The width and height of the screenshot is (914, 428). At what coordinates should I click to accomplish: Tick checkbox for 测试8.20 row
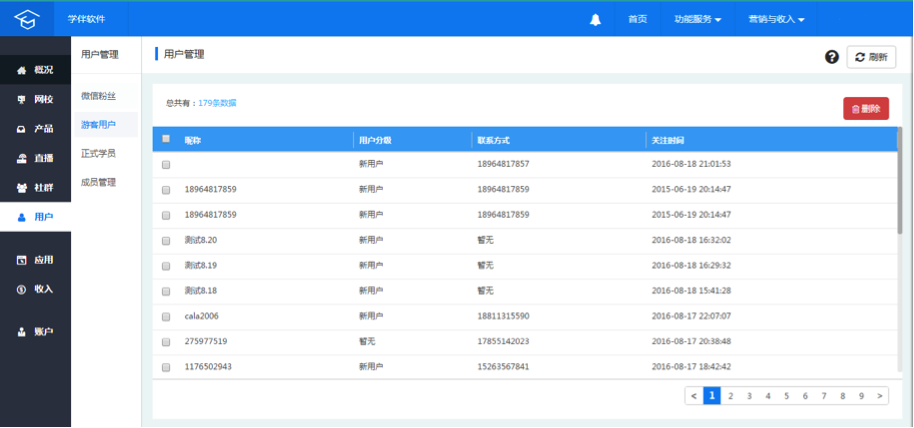(166, 241)
